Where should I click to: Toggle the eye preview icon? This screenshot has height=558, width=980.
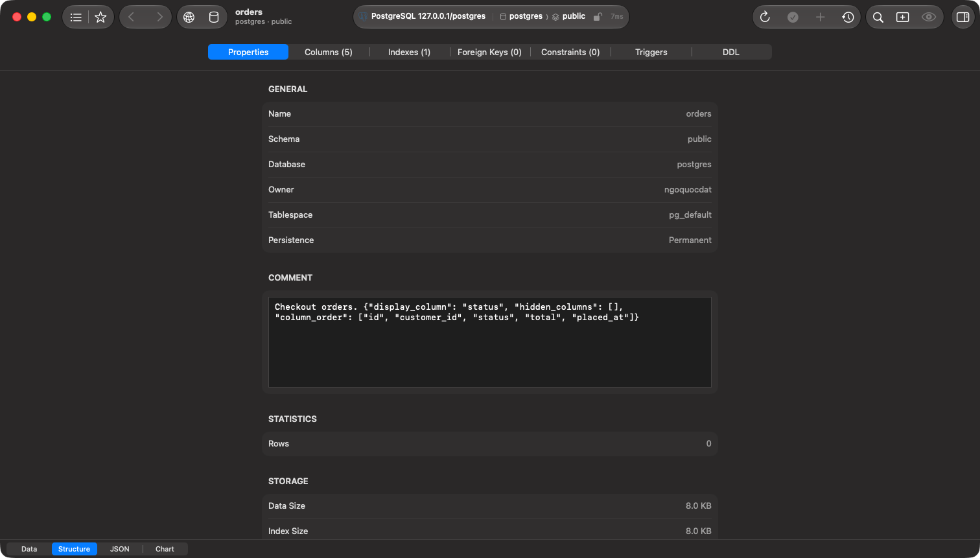929,17
